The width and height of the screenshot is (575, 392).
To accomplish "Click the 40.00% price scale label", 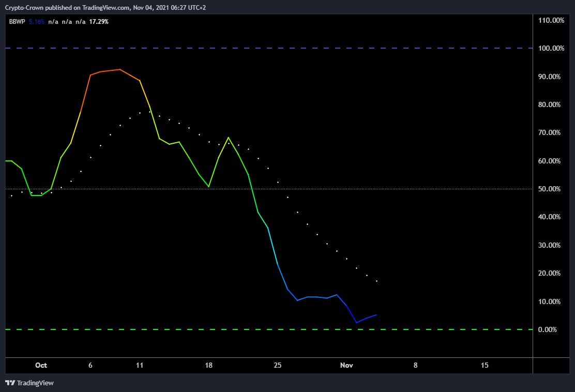I will 549,217.
